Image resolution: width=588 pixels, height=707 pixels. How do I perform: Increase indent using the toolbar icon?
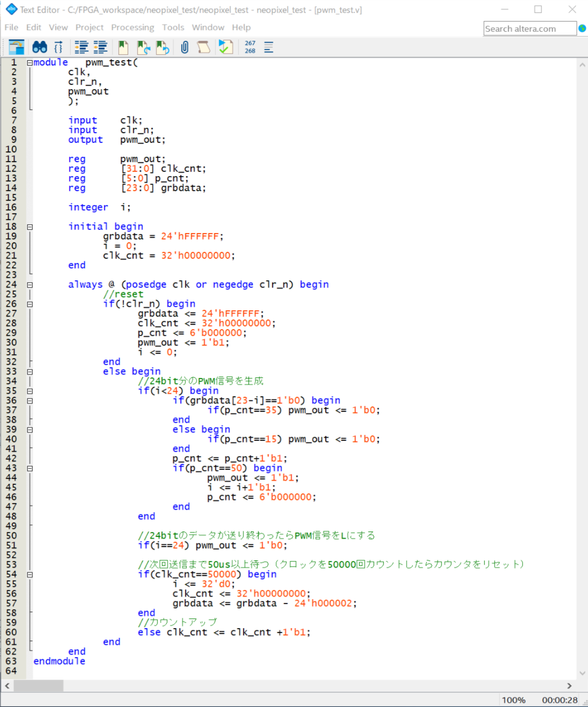click(x=81, y=47)
